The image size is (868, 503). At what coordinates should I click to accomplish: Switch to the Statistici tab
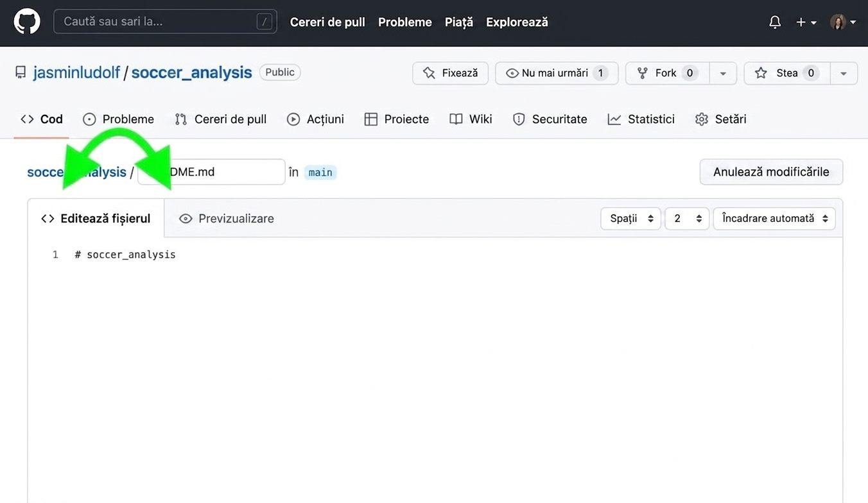click(641, 119)
